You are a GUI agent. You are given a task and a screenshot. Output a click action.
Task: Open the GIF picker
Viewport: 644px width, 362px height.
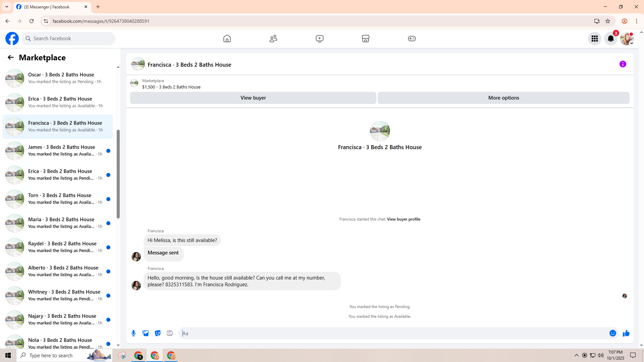pos(170,333)
